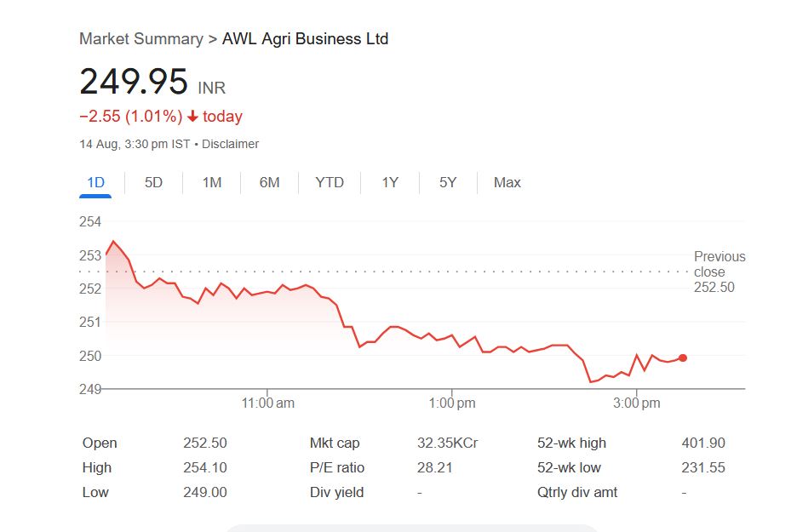The image size is (797, 532).
Task: Show the Max range chart
Action: coord(507,182)
